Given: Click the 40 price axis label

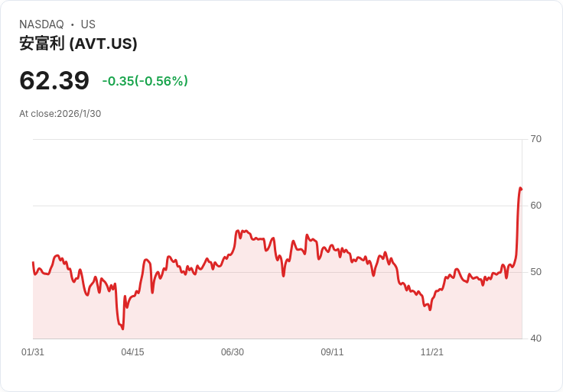Looking at the screenshot, I should tap(535, 339).
